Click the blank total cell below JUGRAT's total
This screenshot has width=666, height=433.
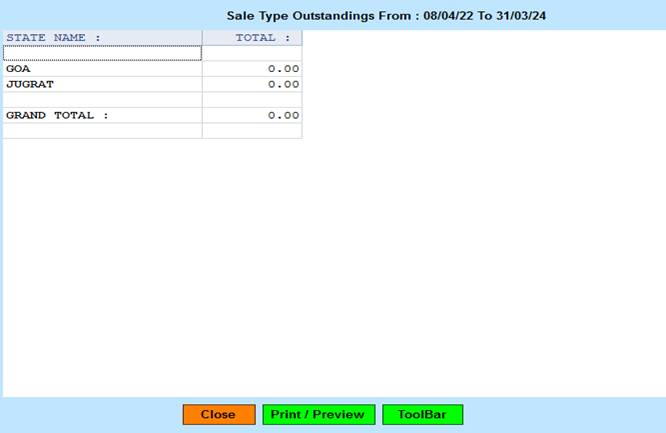pos(252,100)
